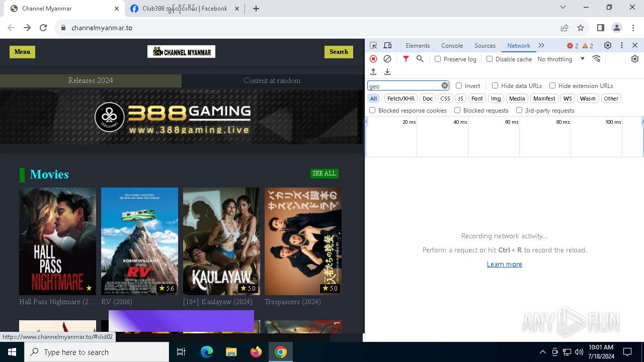Open DevTools settings gear
The image size is (644, 362).
(608, 45)
